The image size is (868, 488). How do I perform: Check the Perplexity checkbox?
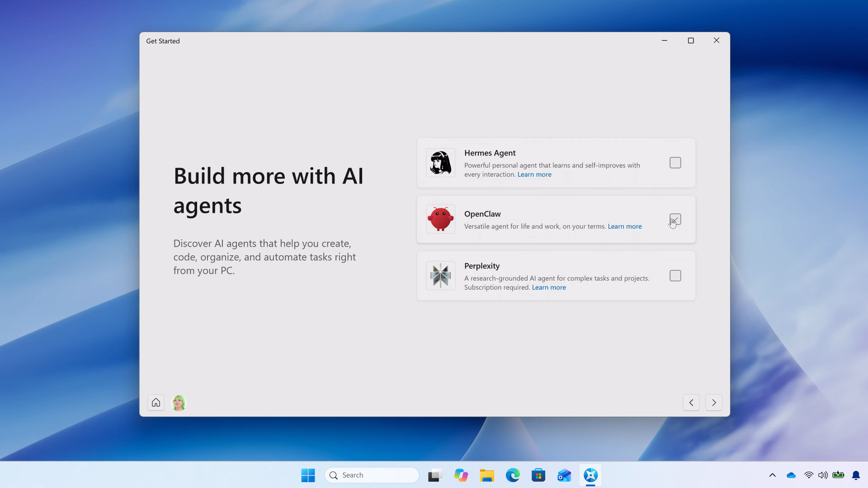(x=675, y=276)
